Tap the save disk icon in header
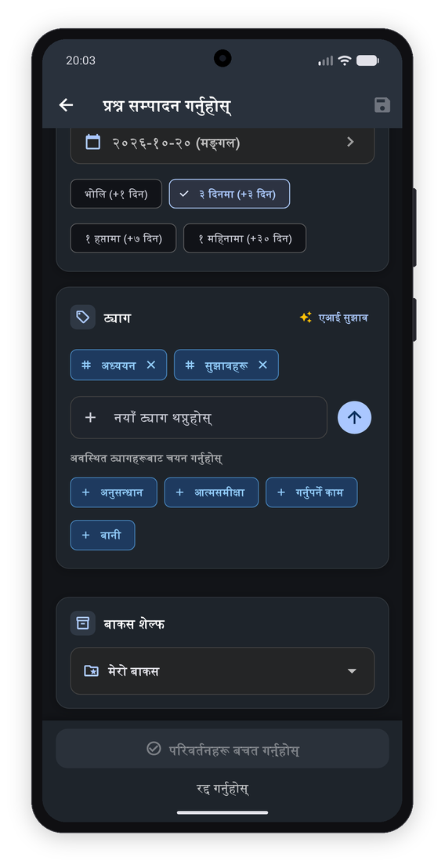The width and height of the screenshot is (445, 868). [x=382, y=105]
